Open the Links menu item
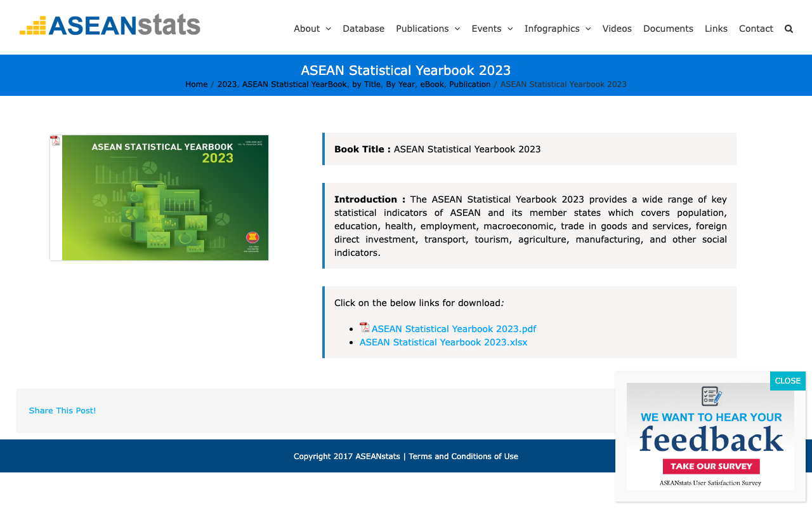The width and height of the screenshot is (812, 508). tap(716, 29)
